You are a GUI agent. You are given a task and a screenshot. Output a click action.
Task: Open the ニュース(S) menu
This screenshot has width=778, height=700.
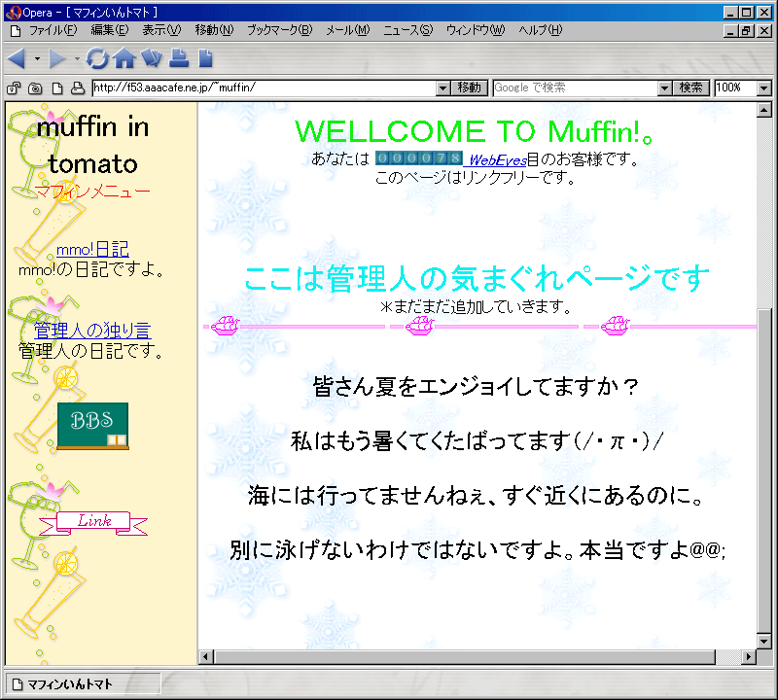[x=407, y=30]
